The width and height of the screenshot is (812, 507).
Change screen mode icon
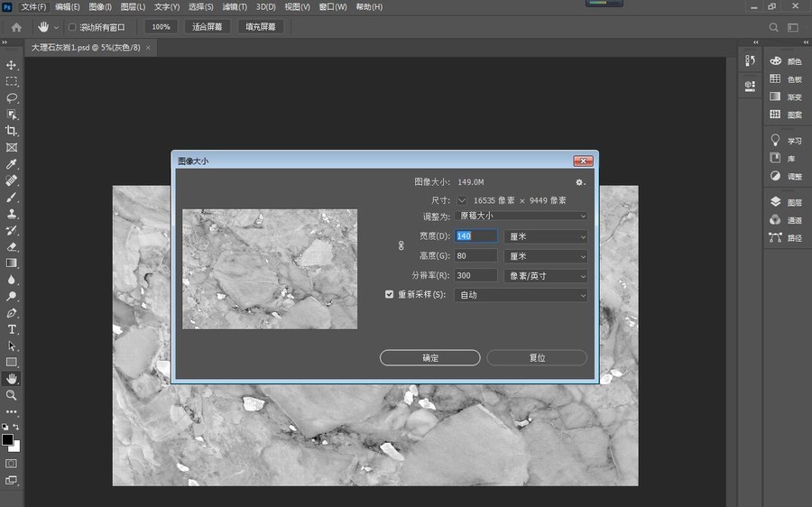pos(12,480)
